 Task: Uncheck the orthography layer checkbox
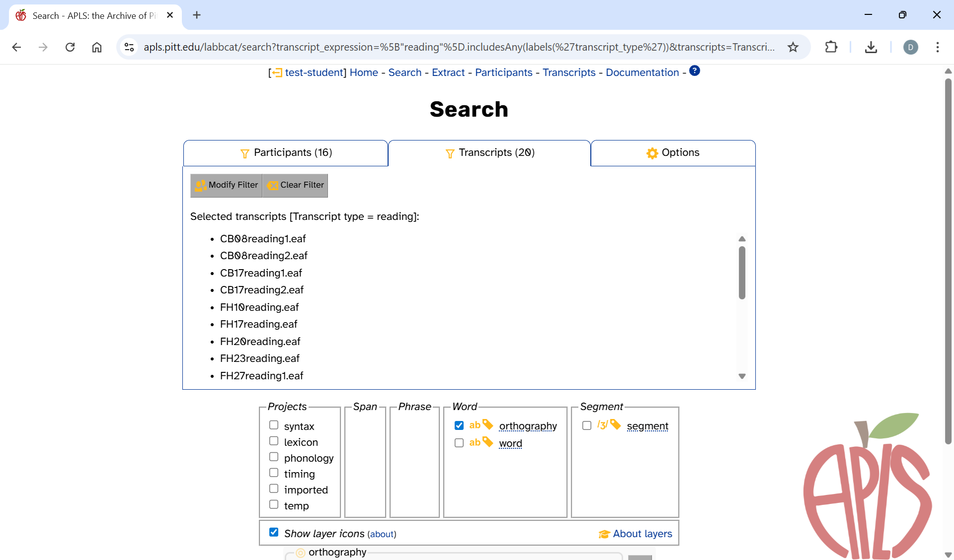click(x=459, y=425)
